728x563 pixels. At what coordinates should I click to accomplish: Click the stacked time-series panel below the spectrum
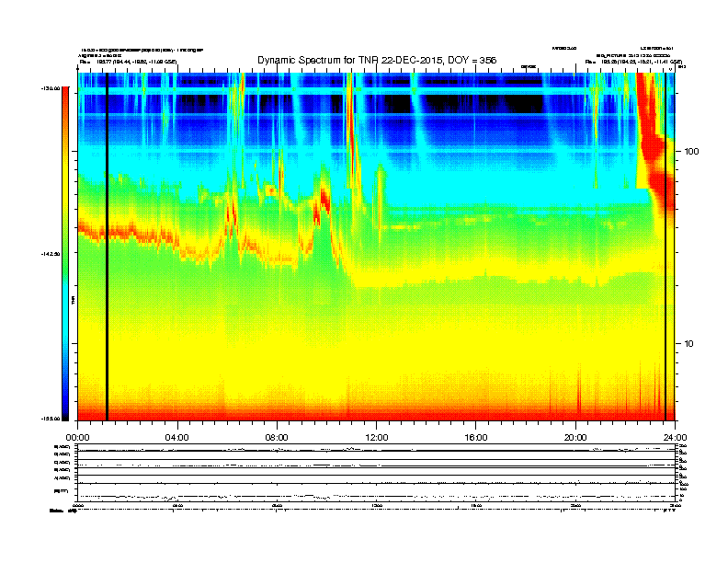(x=377, y=472)
